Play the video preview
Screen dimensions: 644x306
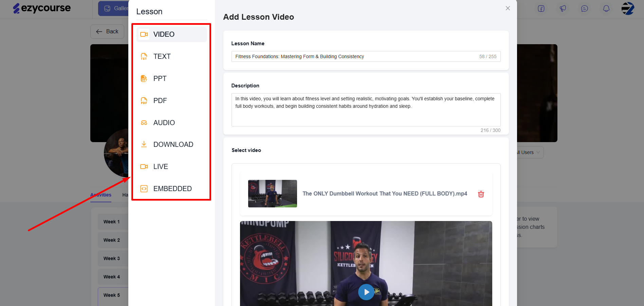pyautogui.click(x=366, y=292)
